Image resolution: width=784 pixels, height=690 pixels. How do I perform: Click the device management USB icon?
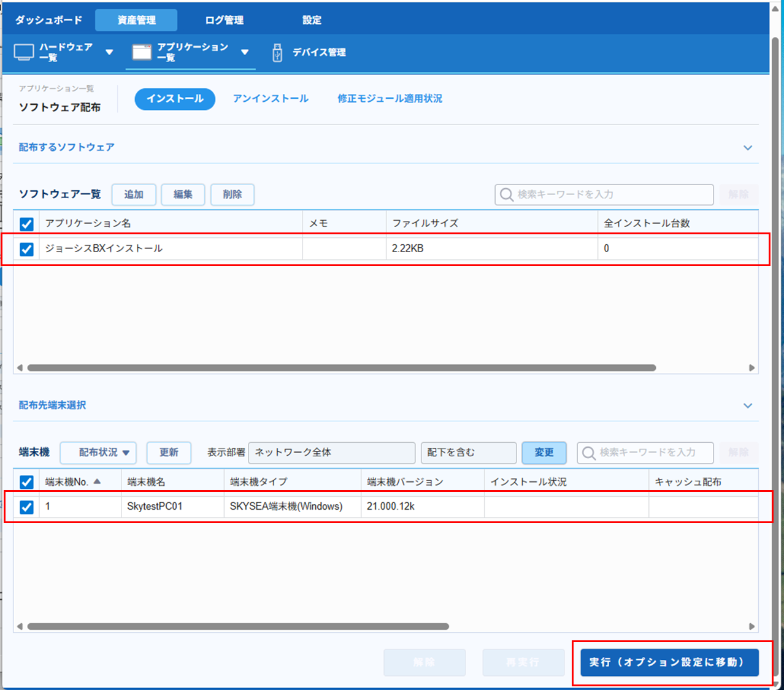coord(277,53)
